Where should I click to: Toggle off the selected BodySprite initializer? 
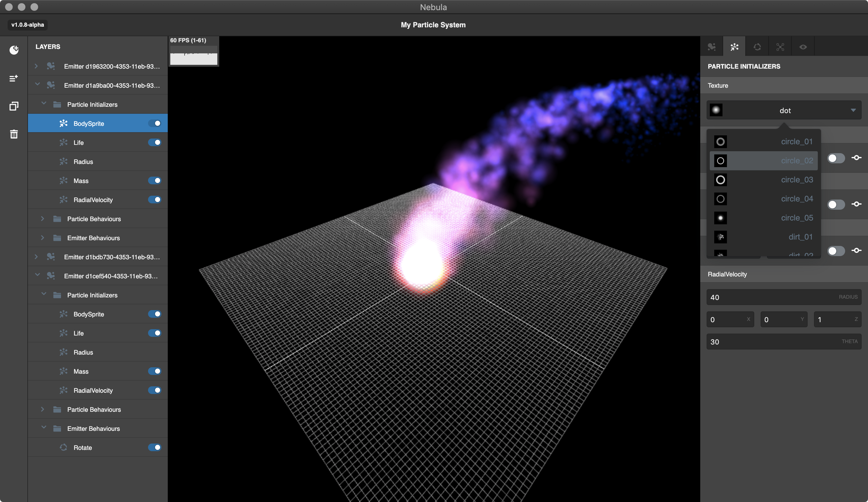(155, 123)
